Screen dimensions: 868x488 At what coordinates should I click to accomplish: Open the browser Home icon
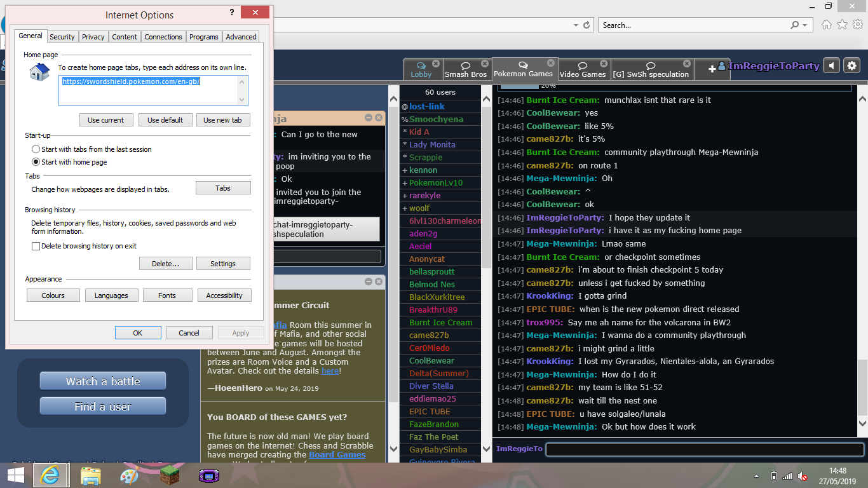point(826,25)
